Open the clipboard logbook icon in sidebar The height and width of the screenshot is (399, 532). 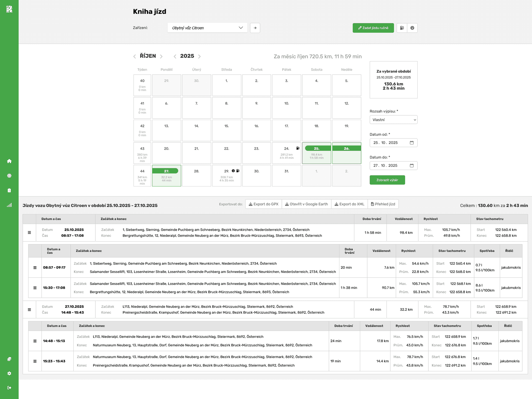[x=9, y=190]
